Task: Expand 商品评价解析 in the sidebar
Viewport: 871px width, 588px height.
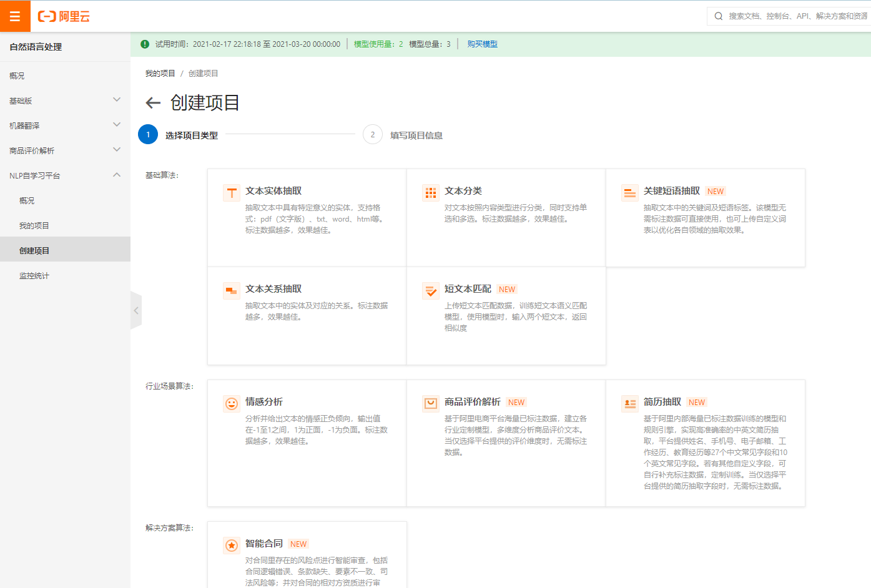Action: click(x=117, y=150)
